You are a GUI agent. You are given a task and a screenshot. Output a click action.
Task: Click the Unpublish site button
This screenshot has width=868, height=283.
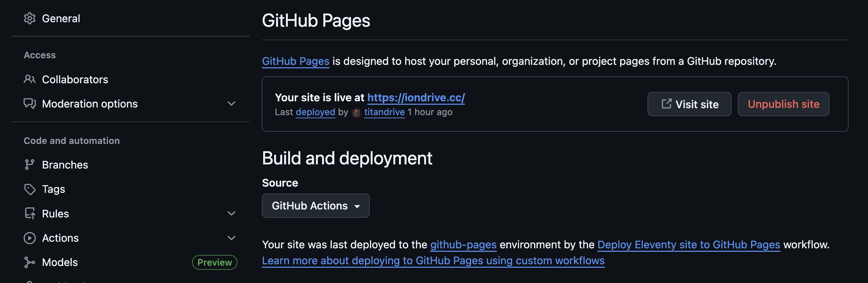(x=783, y=104)
